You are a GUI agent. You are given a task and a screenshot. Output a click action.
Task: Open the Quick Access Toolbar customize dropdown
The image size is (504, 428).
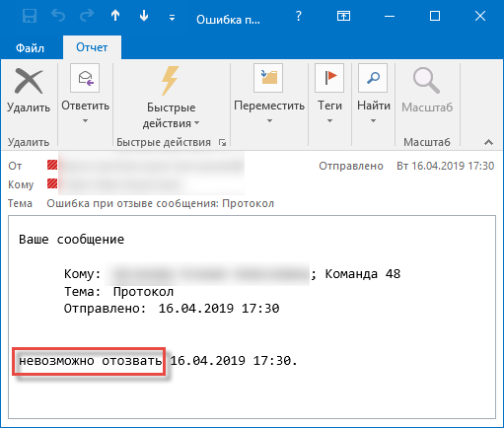click(172, 18)
